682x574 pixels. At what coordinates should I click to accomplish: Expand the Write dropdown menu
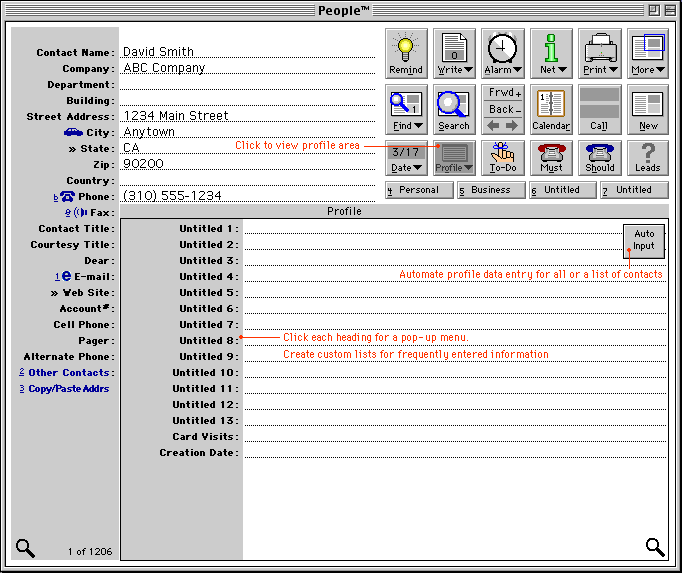454,53
